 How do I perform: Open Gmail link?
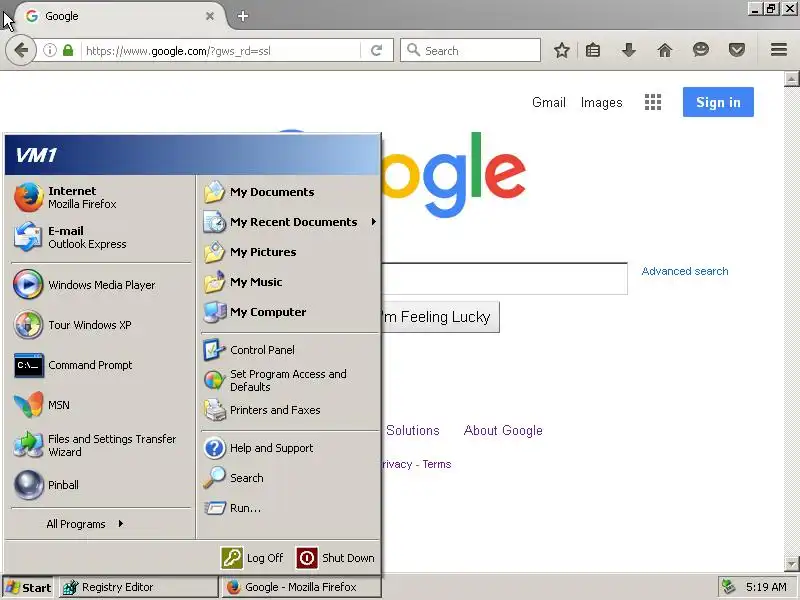point(548,103)
